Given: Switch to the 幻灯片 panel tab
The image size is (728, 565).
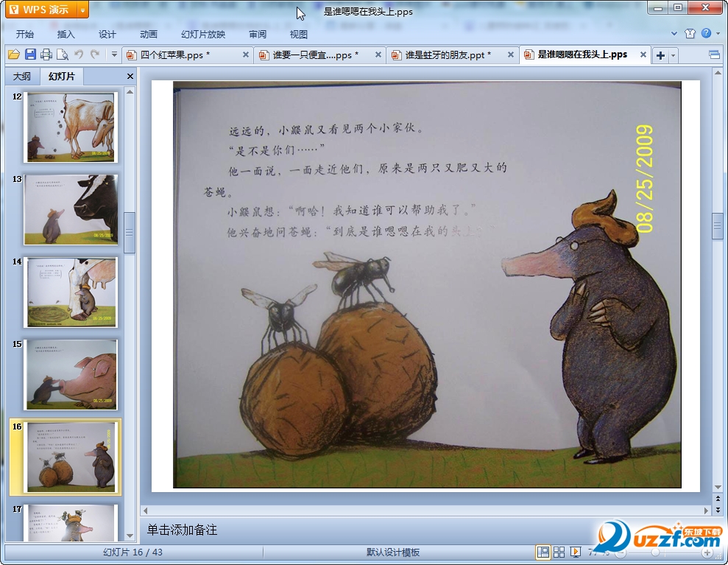Looking at the screenshot, I should tap(62, 76).
